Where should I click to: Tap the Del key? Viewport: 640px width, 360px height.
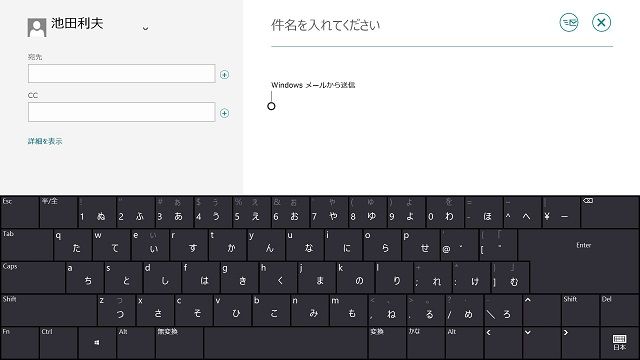[619, 310]
